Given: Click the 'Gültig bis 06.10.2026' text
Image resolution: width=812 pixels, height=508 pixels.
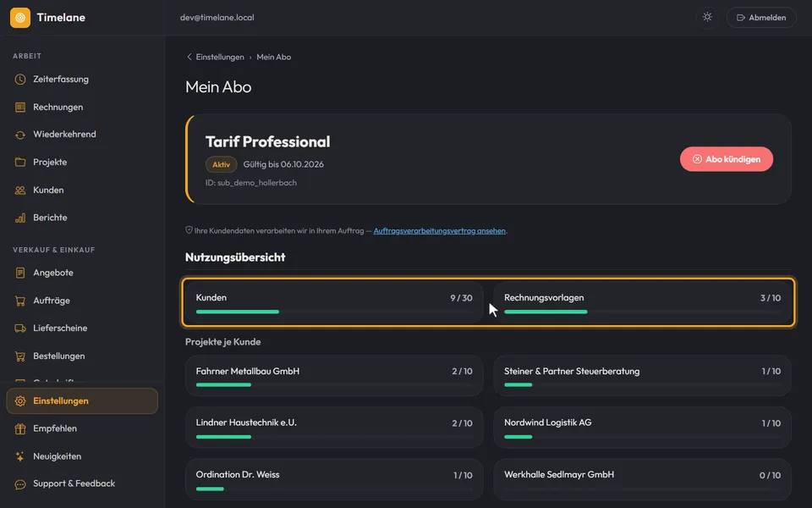Looking at the screenshot, I should [284, 164].
